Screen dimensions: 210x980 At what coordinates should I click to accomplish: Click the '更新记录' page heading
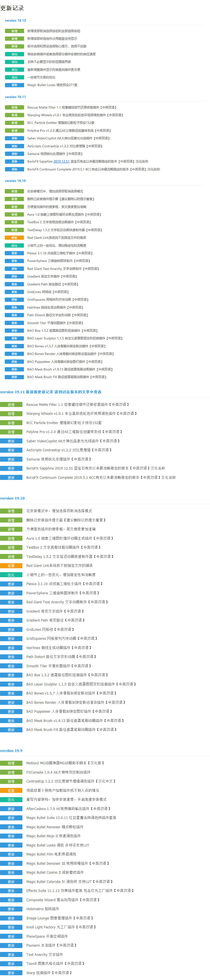[12, 8]
